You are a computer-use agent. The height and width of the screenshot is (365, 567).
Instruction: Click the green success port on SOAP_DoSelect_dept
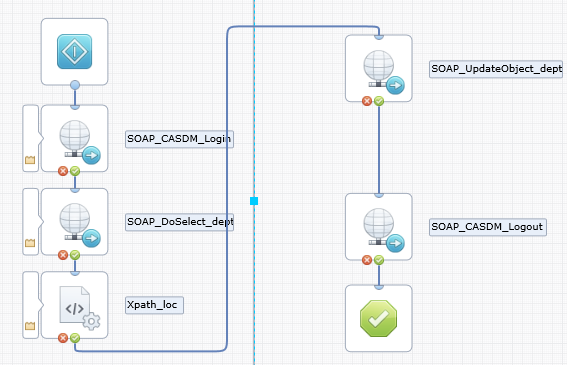coord(75,255)
